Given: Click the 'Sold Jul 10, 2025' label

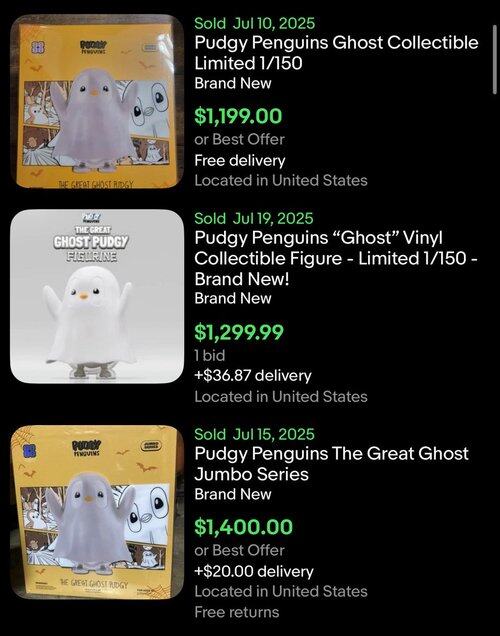Looking at the screenshot, I should pyautogui.click(x=254, y=23).
